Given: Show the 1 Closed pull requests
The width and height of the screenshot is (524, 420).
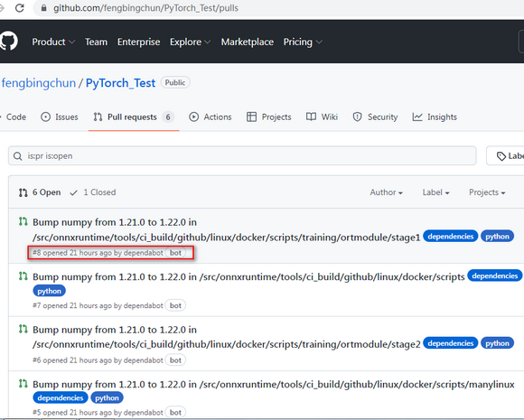Looking at the screenshot, I should [x=92, y=192].
